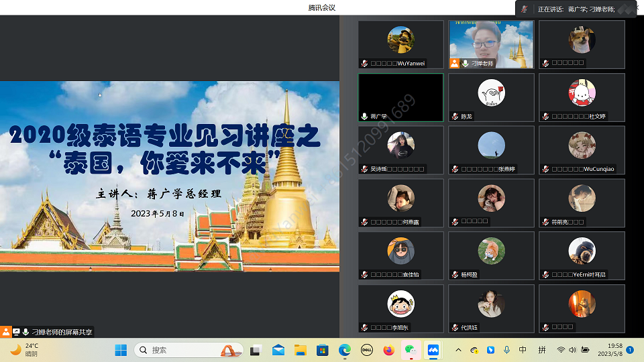Open Tencent Meeting from the taskbar
The width and height of the screenshot is (644, 362).
click(x=433, y=350)
